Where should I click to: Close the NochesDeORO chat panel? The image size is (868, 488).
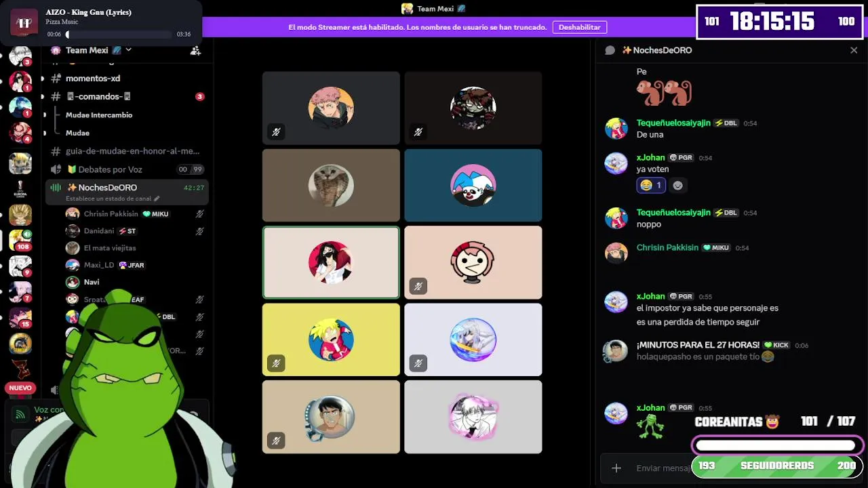[x=854, y=50]
